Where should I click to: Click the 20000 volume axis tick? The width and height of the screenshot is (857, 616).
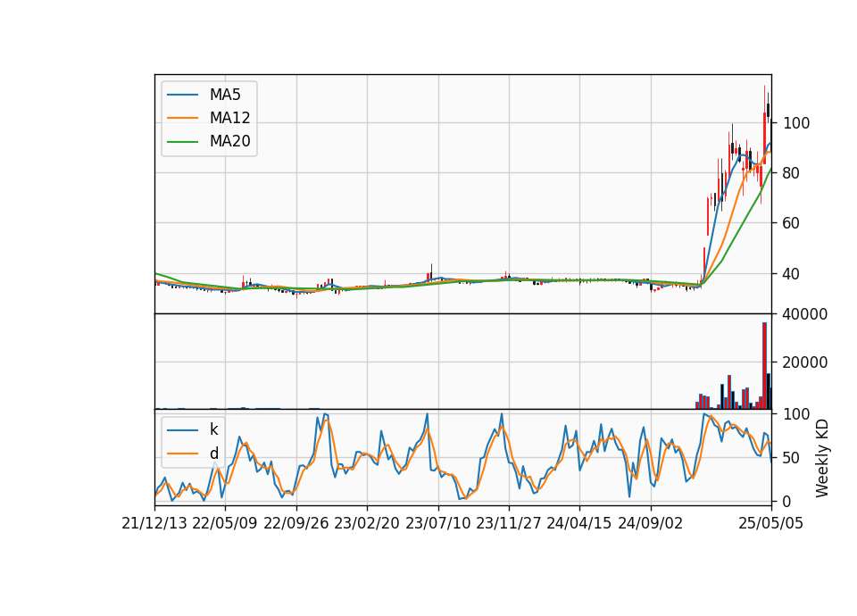(x=805, y=362)
